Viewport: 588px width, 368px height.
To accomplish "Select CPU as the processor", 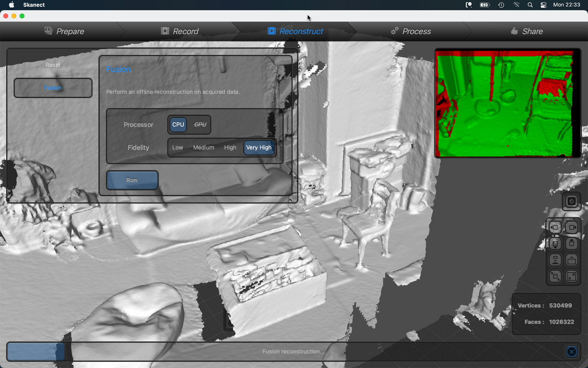I will pos(178,125).
